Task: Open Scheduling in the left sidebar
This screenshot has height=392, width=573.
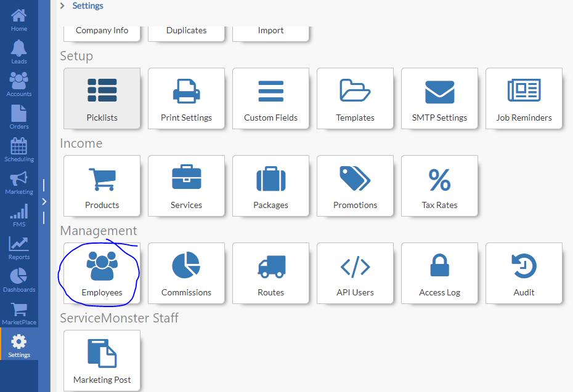Action: pyautogui.click(x=19, y=150)
